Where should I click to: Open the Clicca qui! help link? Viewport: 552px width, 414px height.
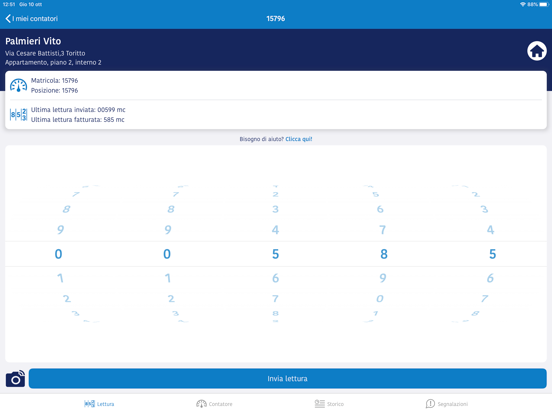[299, 139]
